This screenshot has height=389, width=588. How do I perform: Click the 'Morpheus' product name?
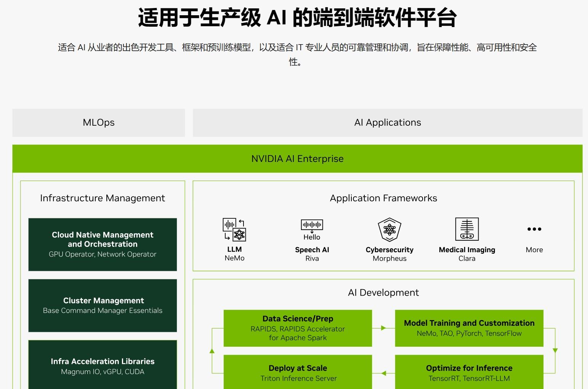pos(389,259)
